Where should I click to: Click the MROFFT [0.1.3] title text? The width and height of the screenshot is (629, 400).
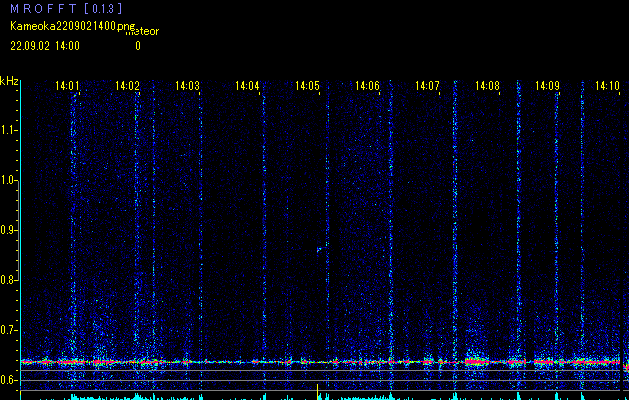click(66, 8)
